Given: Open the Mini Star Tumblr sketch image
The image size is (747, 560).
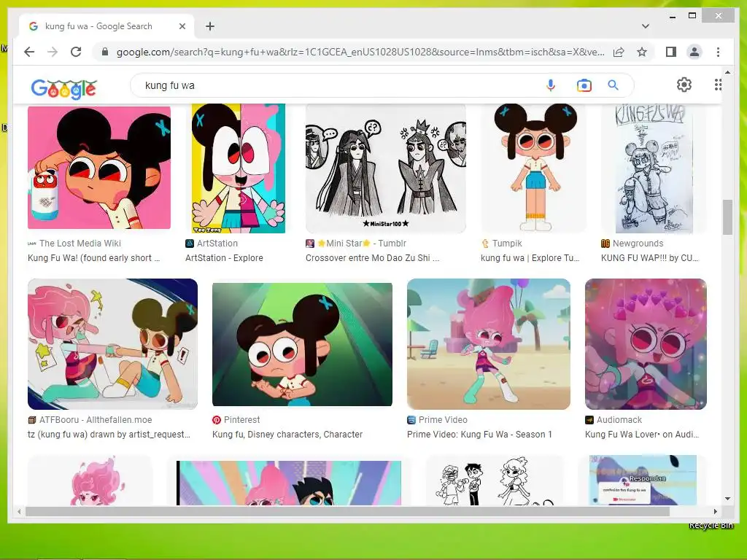Looking at the screenshot, I should click(385, 168).
